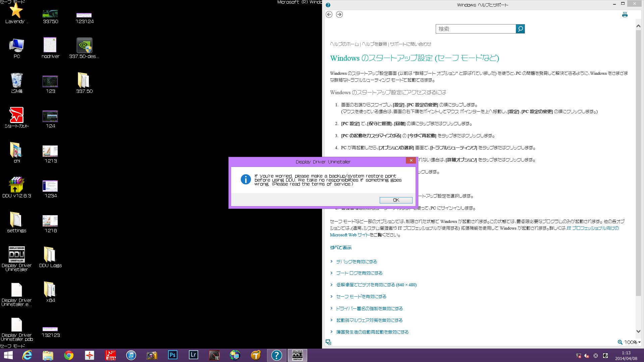Select the ショートカット red desktop icon
The image size is (644, 362).
[x=16, y=118]
